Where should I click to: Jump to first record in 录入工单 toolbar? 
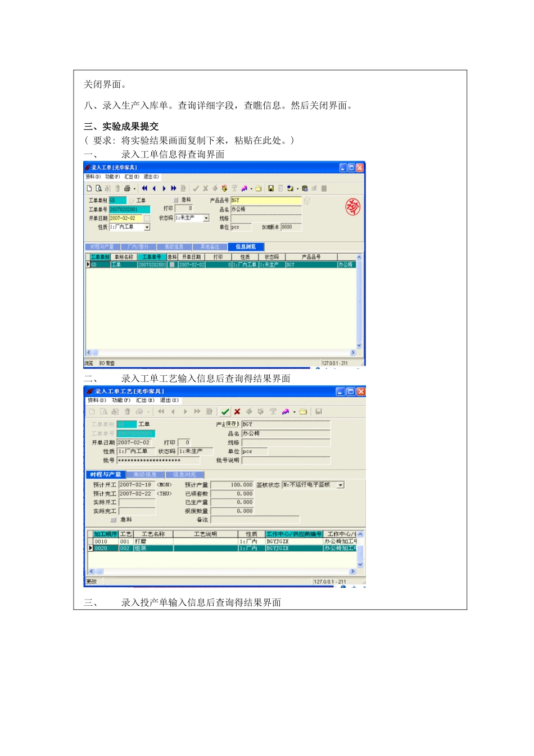click(144, 188)
